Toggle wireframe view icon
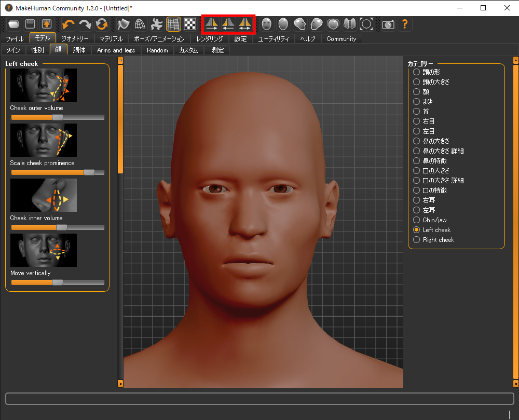 pos(140,24)
